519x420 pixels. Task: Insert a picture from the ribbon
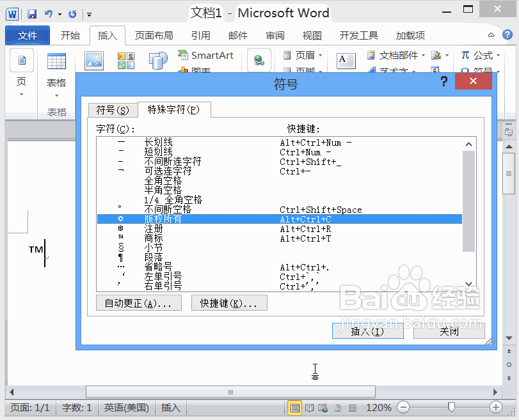93,61
